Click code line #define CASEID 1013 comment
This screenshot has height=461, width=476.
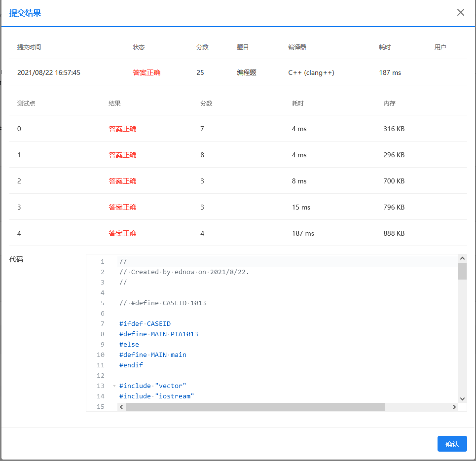[x=162, y=303]
